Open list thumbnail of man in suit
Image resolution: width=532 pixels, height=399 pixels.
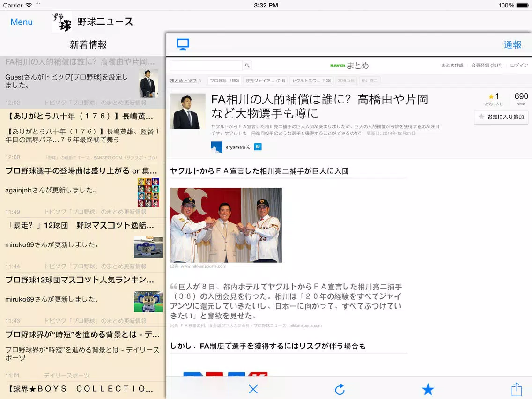149,83
